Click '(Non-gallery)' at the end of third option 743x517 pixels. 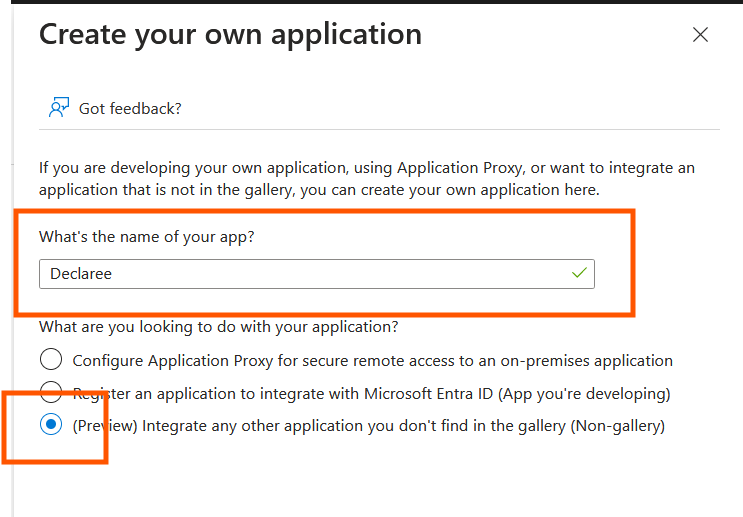[x=617, y=426]
